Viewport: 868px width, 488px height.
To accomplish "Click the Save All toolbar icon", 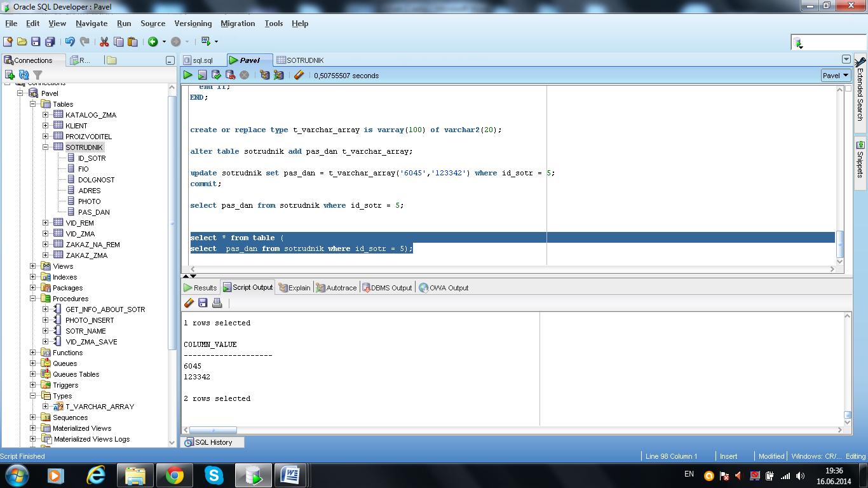I will coord(50,41).
